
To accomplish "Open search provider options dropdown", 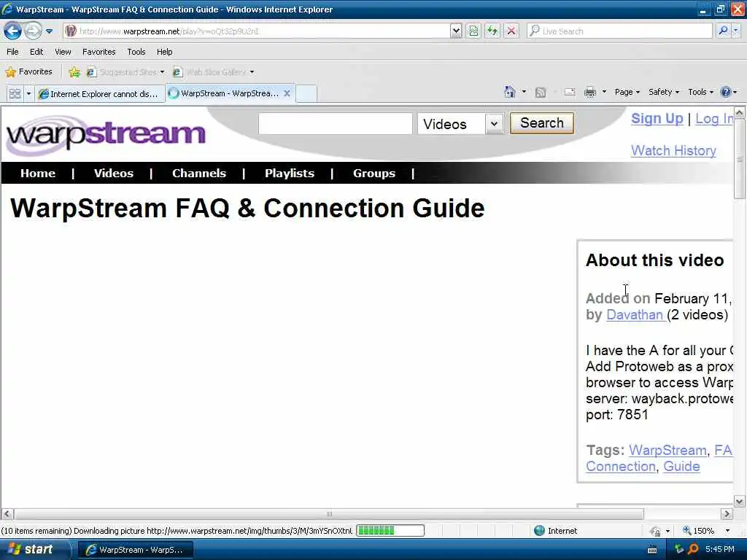I will tap(735, 31).
